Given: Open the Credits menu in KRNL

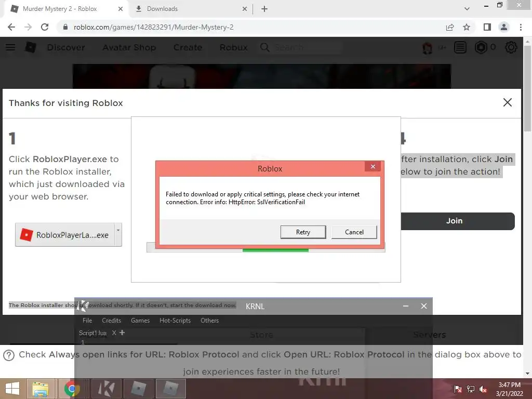Looking at the screenshot, I should (x=111, y=320).
